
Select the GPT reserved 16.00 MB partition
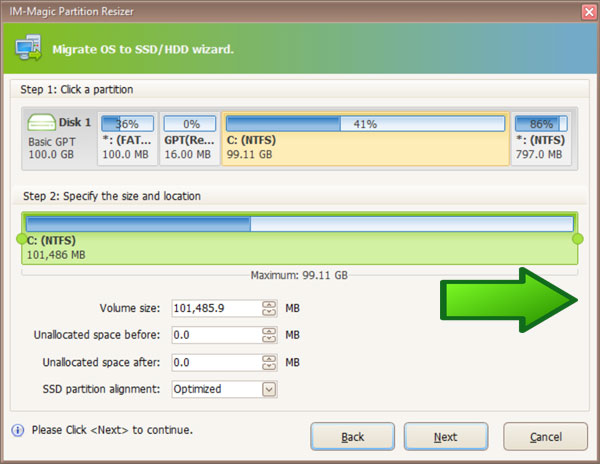tap(189, 139)
